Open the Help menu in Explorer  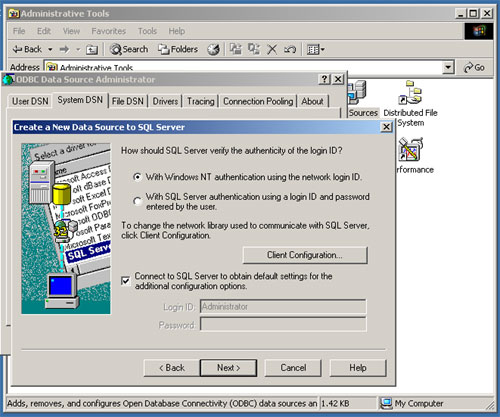[177, 31]
